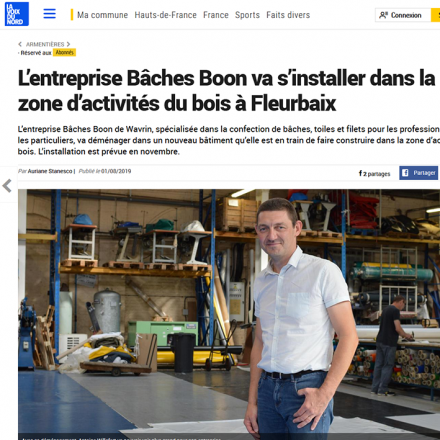Open Faits divers section
Screen dimensions: 440x440
pos(288,15)
